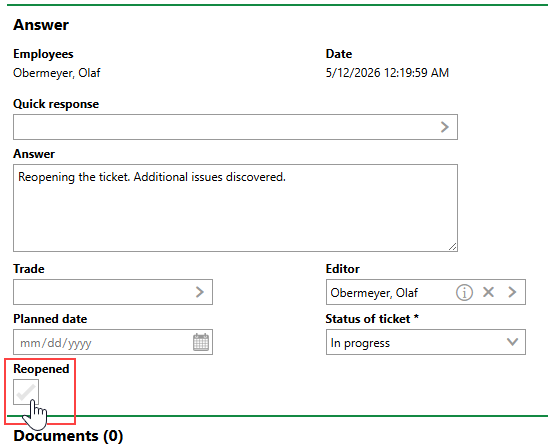Image resolution: width=548 pixels, height=445 pixels.
Task: Toggle the Reopened checkbox
Action: coord(26,392)
